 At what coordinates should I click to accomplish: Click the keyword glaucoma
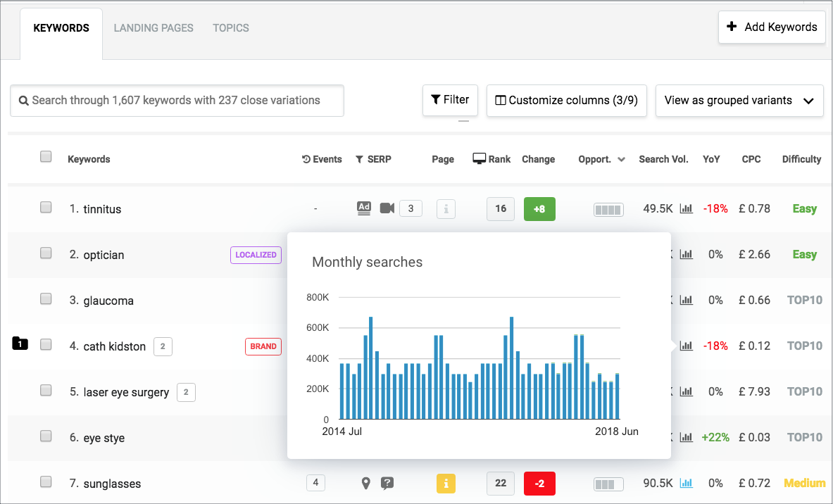click(x=108, y=301)
